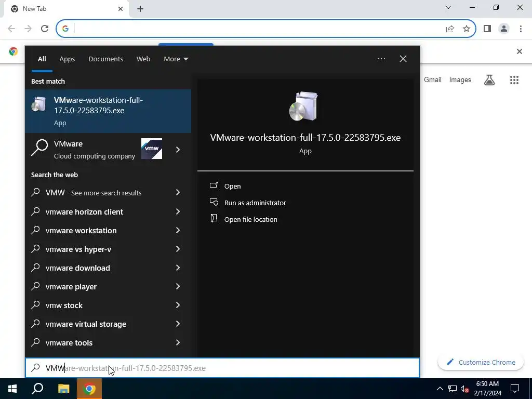The width and height of the screenshot is (532, 399).
Task: Show hidden system tray icons
Action: 440,389
